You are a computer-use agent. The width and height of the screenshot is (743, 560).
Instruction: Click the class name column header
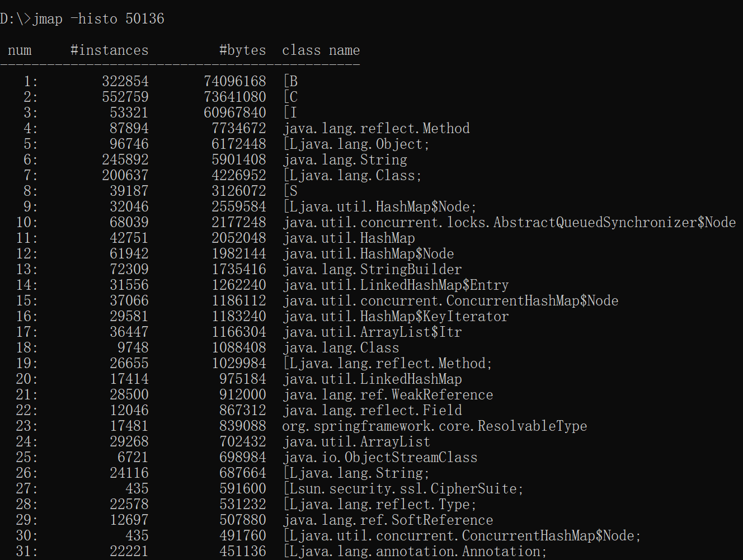click(321, 50)
